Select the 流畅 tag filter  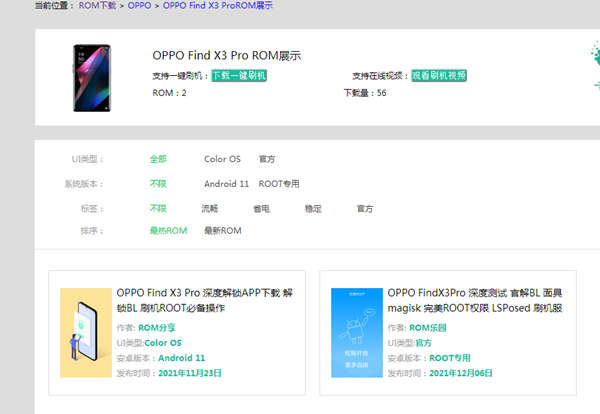pos(209,209)
